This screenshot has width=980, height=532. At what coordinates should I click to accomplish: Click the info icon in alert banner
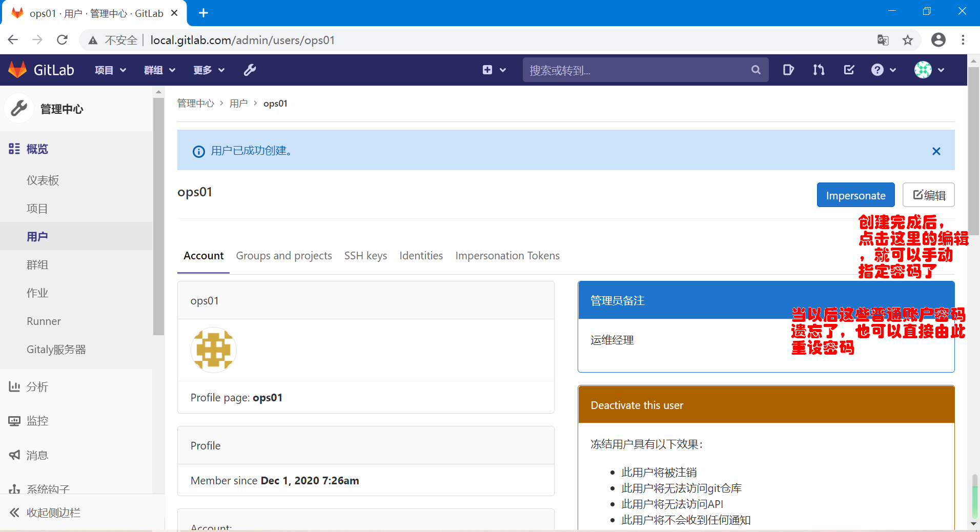pos(198,151)
